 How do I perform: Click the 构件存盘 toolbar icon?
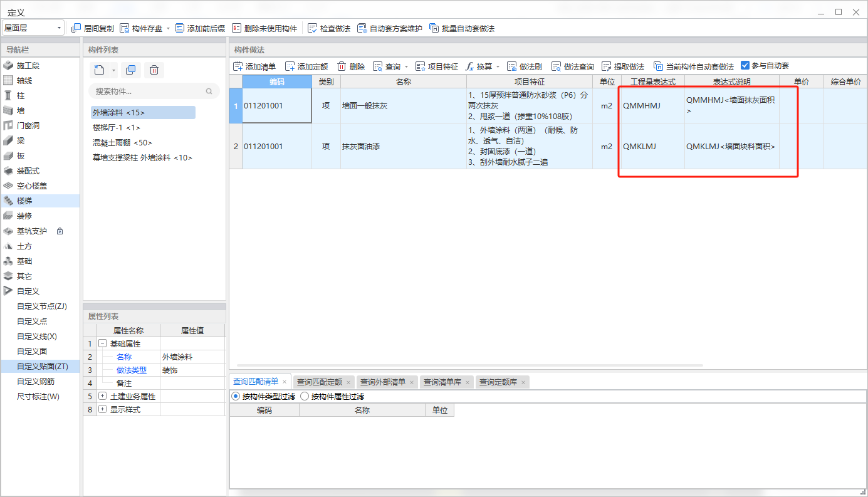coord(125,28)
